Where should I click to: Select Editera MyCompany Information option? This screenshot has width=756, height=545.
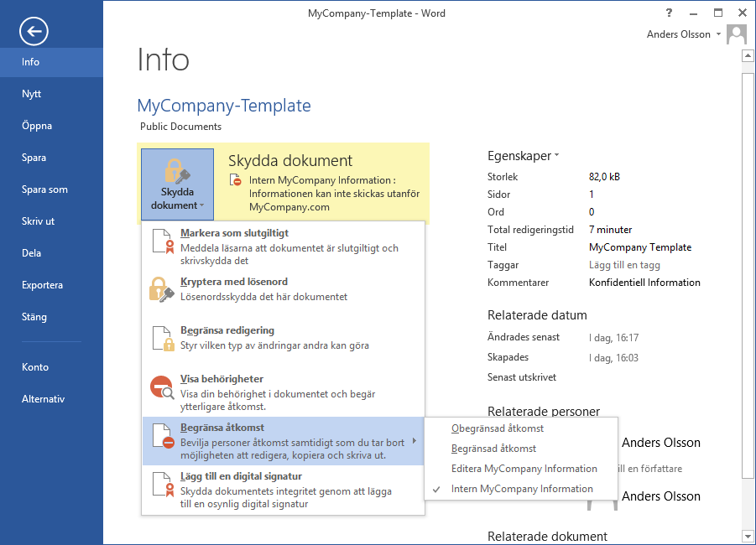pos(524,469)
